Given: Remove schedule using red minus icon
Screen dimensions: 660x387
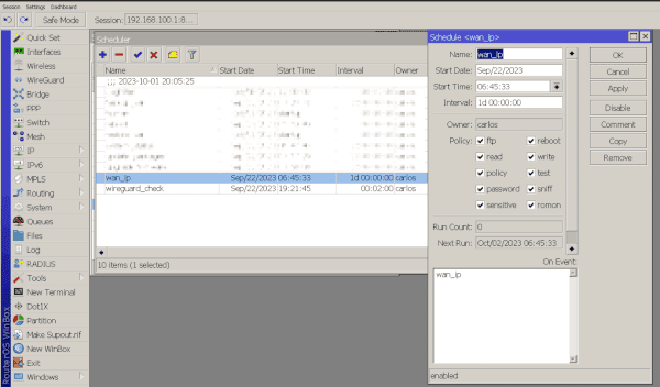Looking at the screenshot, I should [119, 55].
